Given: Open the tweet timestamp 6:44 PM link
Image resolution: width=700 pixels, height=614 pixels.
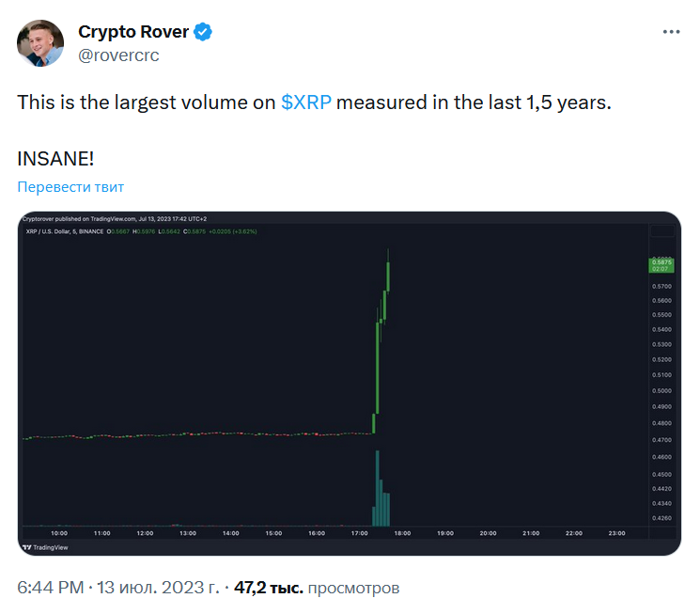Looking at the screenshot, I should [51, 589].
